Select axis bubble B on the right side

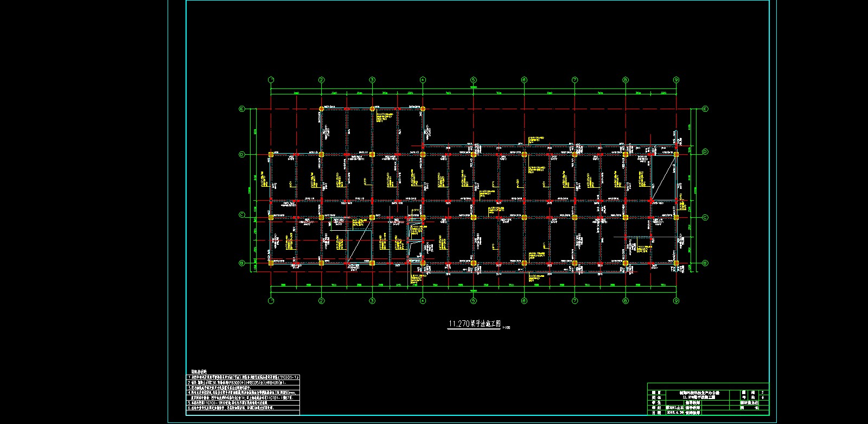(x=705, y=263)
